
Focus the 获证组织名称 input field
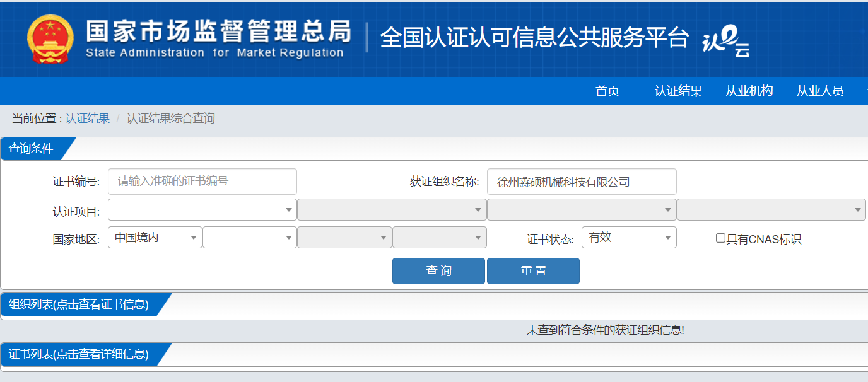point(582,182)
